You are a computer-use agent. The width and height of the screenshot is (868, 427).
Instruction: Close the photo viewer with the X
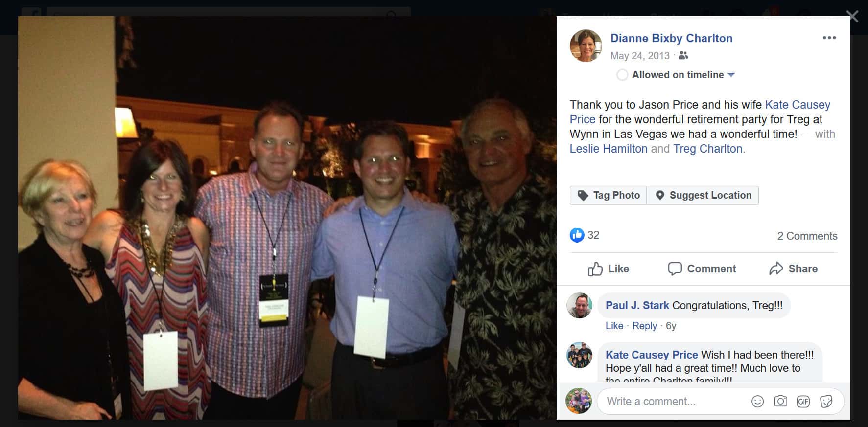pyautogui.click(x=852, y=16)
